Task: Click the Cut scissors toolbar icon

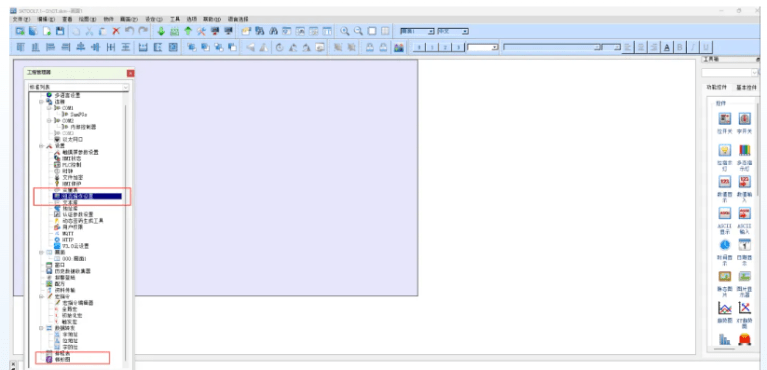Action: (90, 31)
